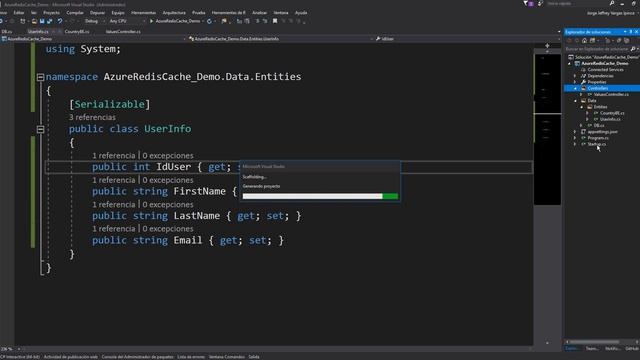Screen dimensions: 640x360
Task: Expand the Dependencias node
Action: (575, 76)
